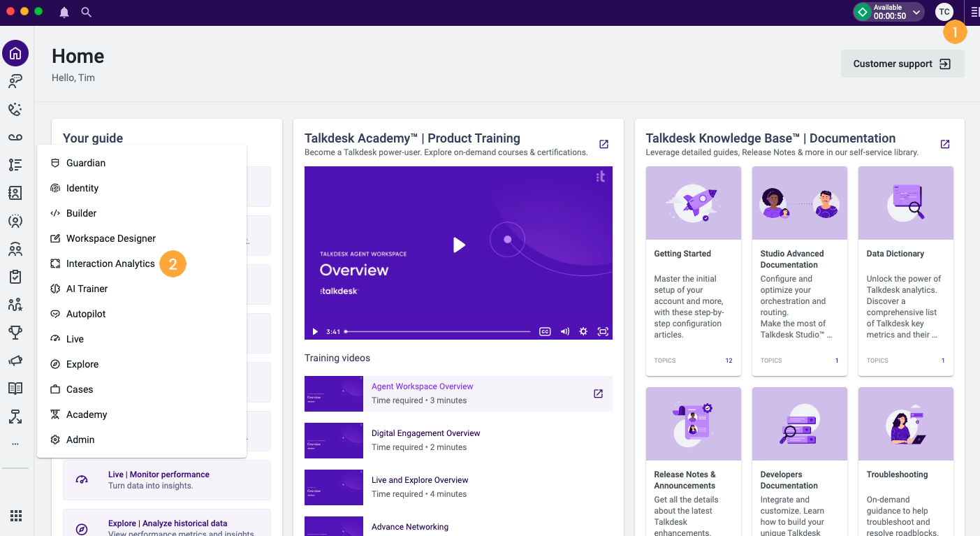The width and height of the screenshot is (980, 536).
Task: Open Live | Monitor performance guide
Action: (167, 480)
